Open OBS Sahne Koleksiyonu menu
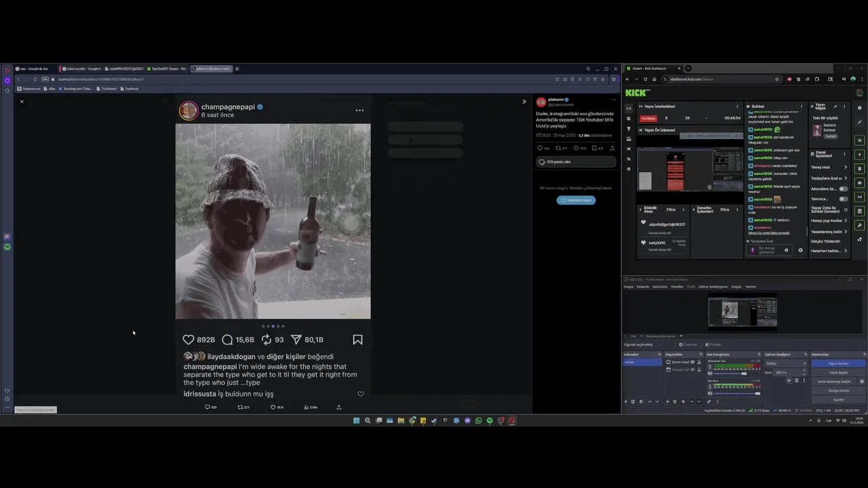 click(713, 287)
